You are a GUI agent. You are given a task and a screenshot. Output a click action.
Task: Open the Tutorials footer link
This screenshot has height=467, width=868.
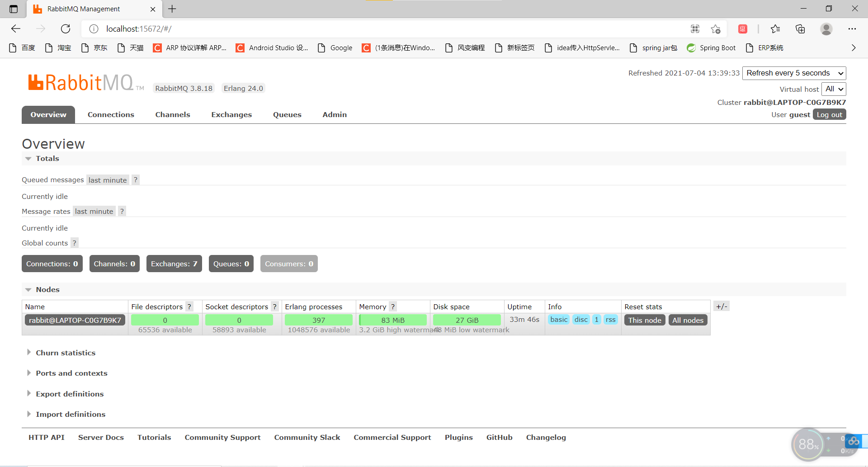[154, 437]
